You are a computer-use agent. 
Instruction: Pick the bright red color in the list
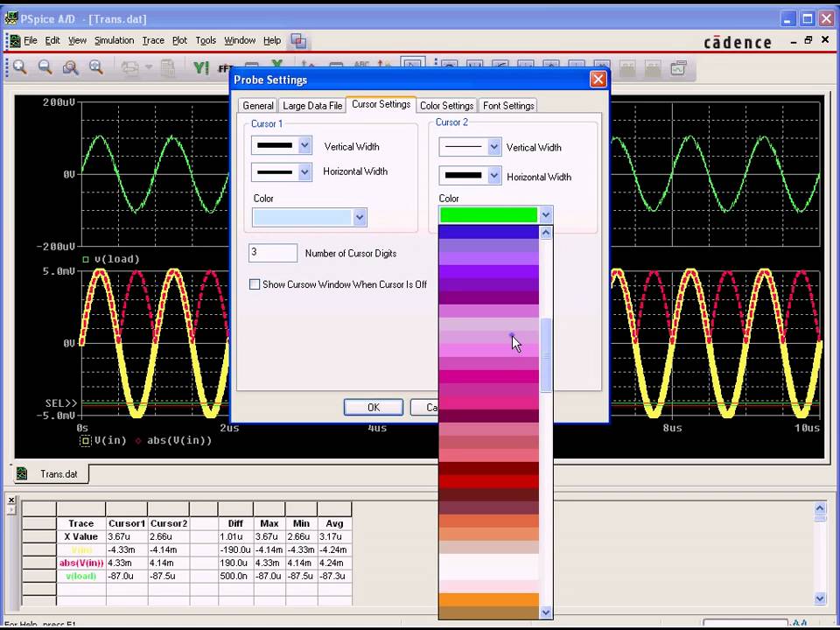[x=488, y=481]
